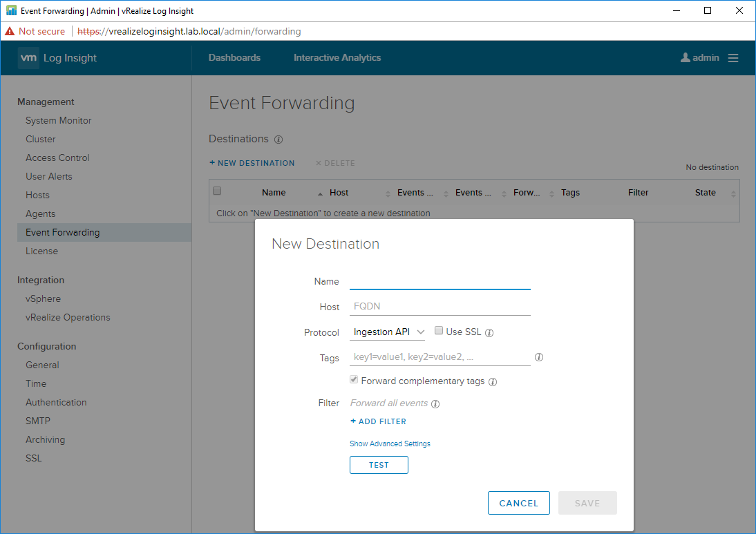Click the Filter column header

click(x=638, y=193)
